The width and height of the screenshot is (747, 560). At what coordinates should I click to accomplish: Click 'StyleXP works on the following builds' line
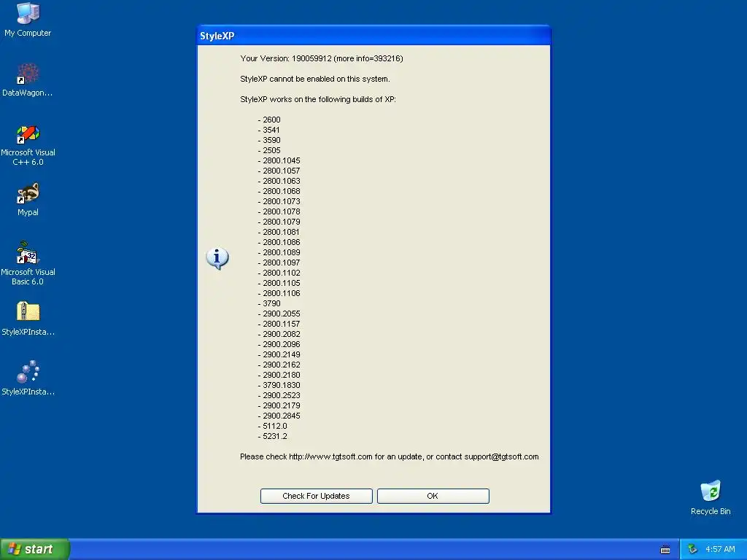[318, 99]
